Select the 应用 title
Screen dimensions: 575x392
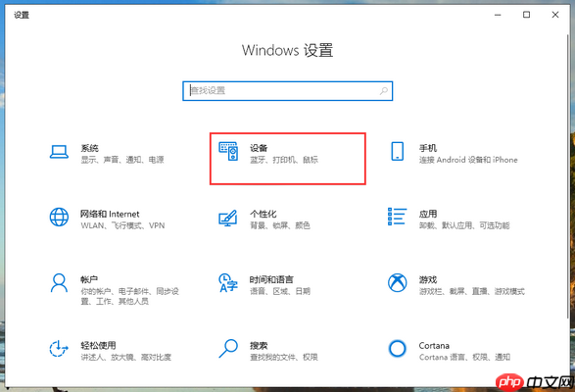[x=428, y=214]
